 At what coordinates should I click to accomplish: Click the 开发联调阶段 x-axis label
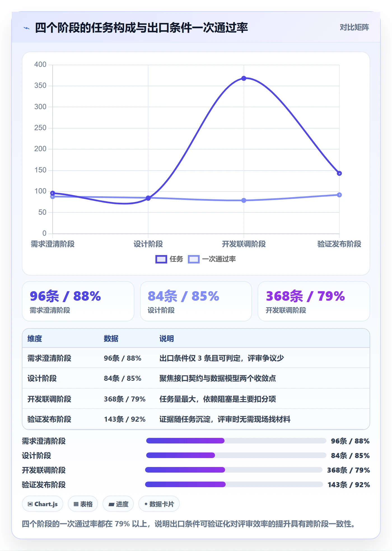[244, 244]
